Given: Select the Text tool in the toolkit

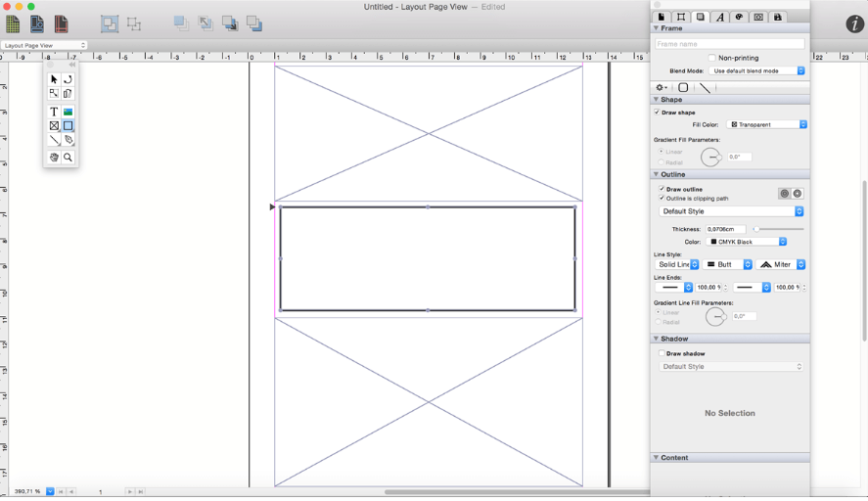Looking at the screenshot, I should (x=54, y=112).
